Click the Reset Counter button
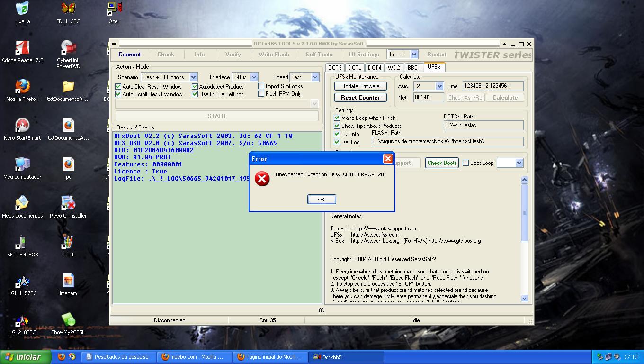This screenshot has width=644, height=364. [360, 98]
